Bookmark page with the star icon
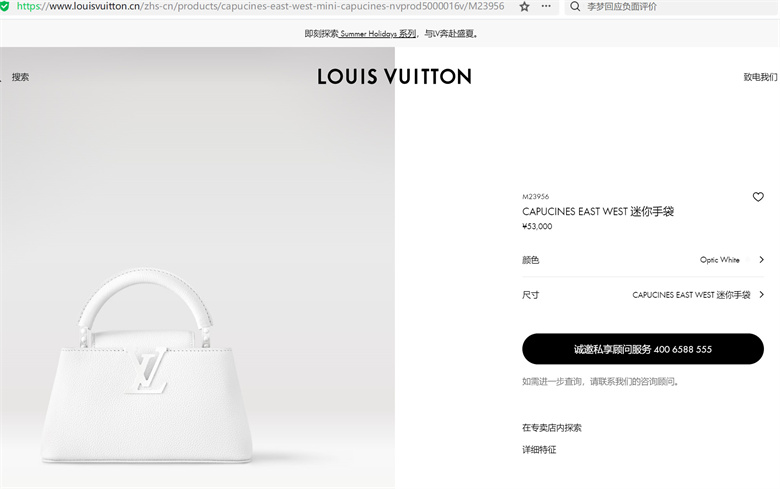 tap(524, 6)
